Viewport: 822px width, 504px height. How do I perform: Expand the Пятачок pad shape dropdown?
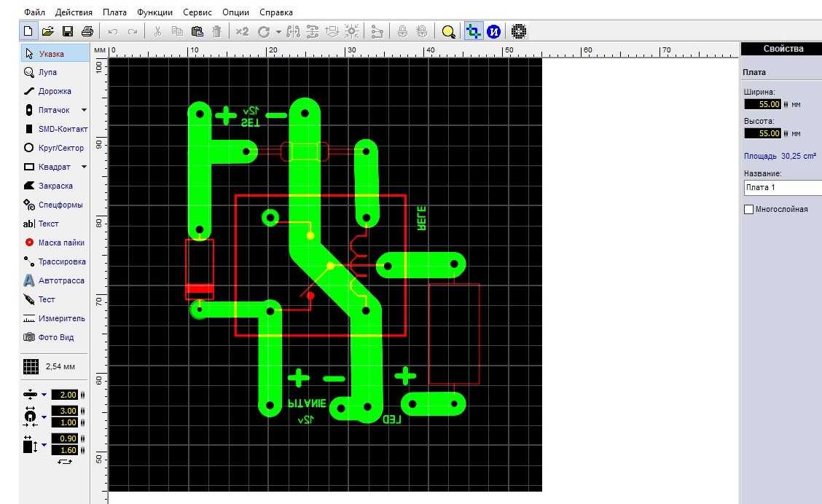(84, 110)
